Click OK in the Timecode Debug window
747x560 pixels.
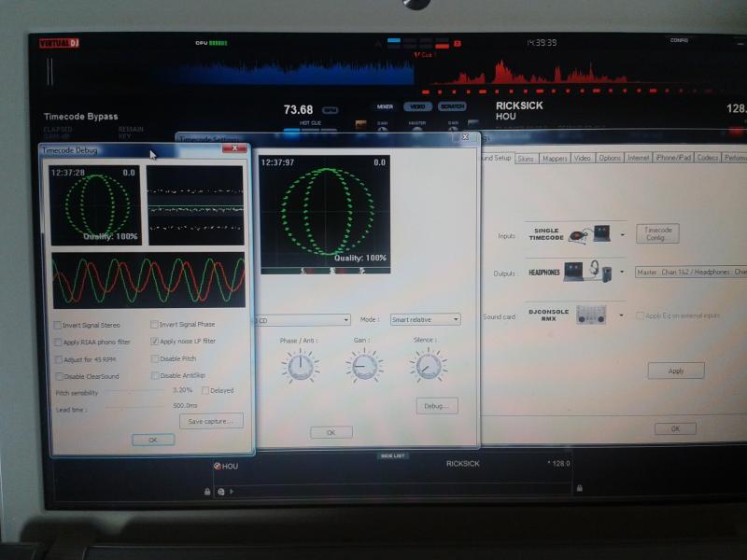tap(153, 440)
